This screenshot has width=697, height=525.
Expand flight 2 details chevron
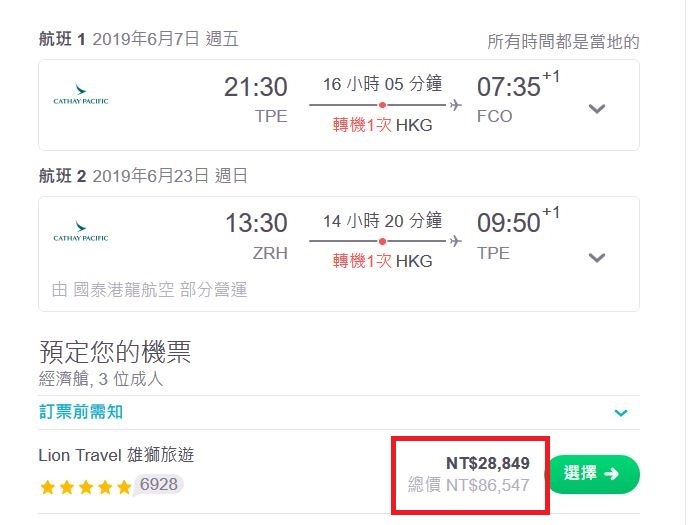pyautogui.click(x=597, y=257)
